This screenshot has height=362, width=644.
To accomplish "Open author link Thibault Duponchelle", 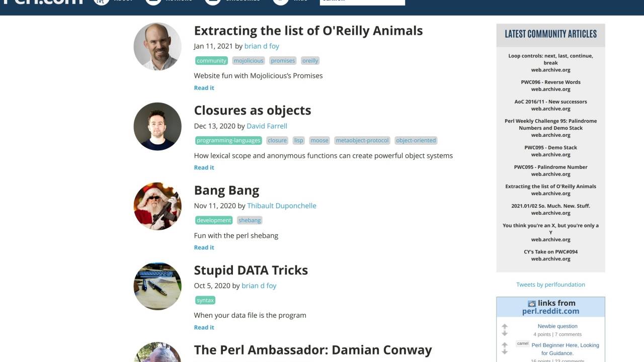I will click(282, 206).
